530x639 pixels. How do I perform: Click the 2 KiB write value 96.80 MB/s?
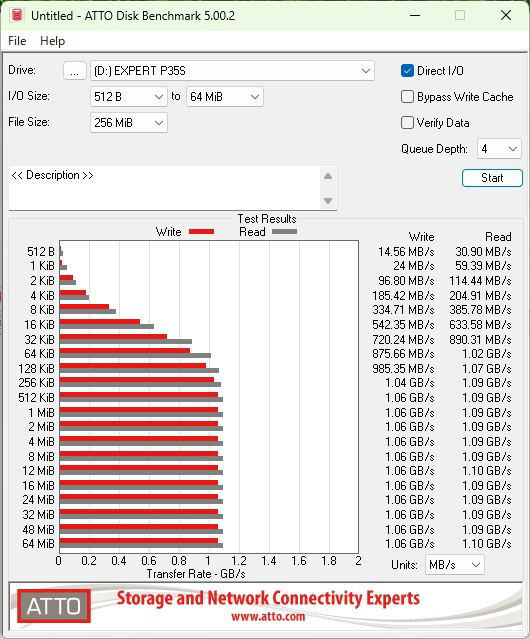pos(406,281)
